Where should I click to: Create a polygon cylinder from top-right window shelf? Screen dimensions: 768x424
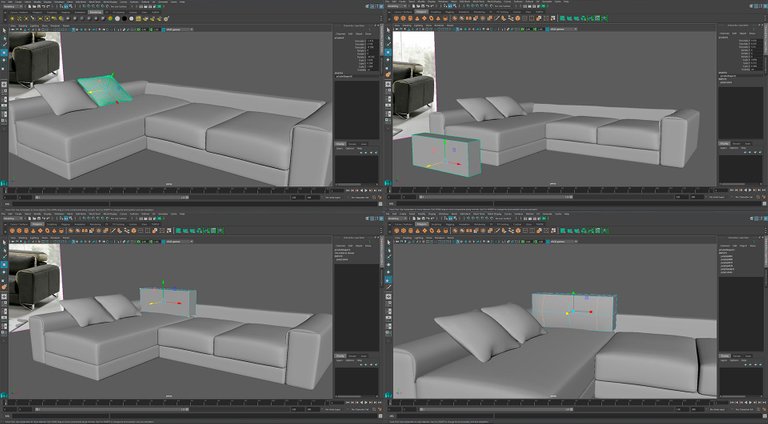[x=410, y=19]
